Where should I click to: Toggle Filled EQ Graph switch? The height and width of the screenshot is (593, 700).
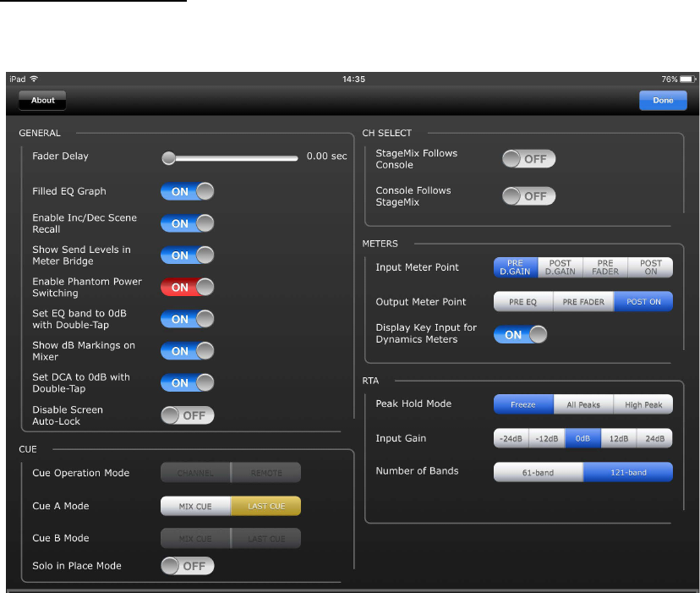(188, 192)
